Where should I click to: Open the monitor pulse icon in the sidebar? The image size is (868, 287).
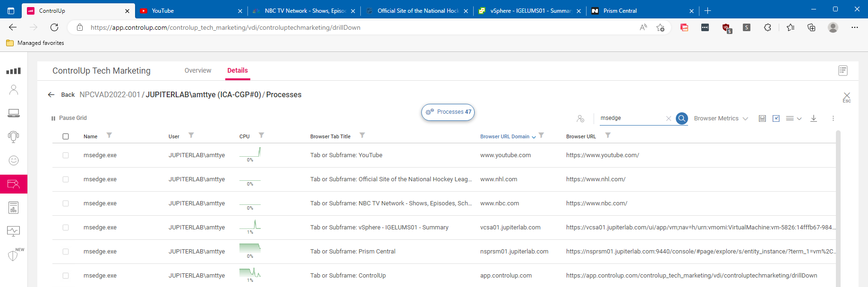(14, 231)
